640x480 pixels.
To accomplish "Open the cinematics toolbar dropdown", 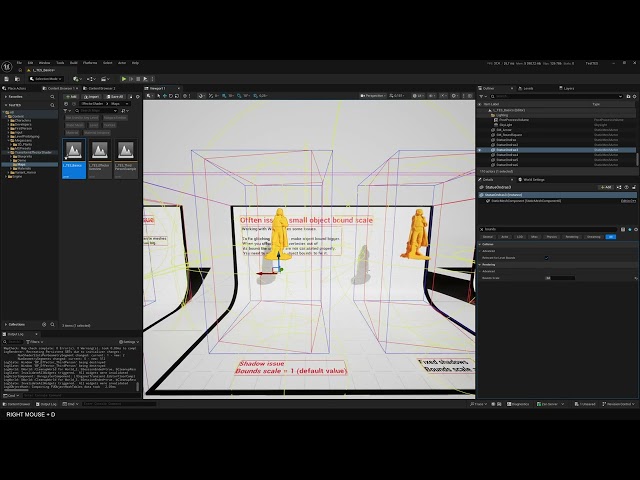I will tap(105, 79).
